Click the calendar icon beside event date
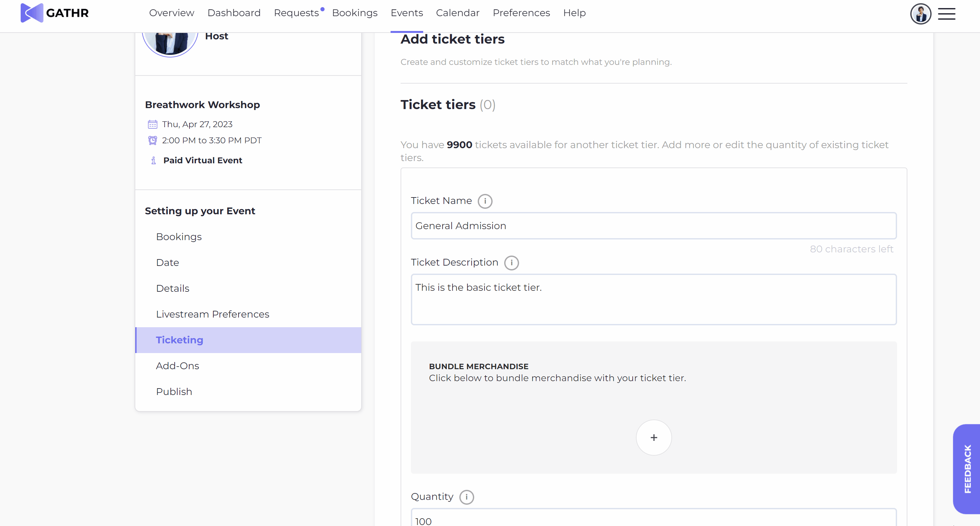The image size is (980, 526). 152,124
